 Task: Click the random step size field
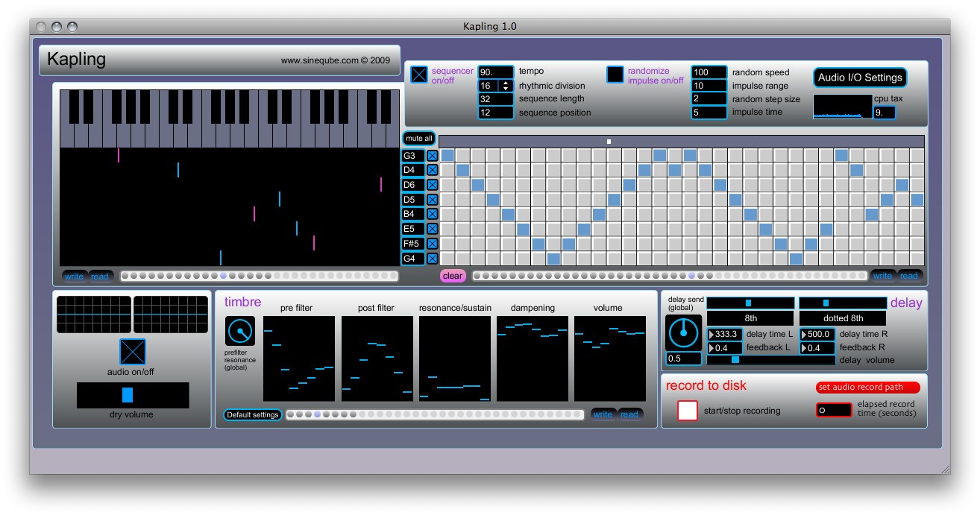(x=709, y=99)
